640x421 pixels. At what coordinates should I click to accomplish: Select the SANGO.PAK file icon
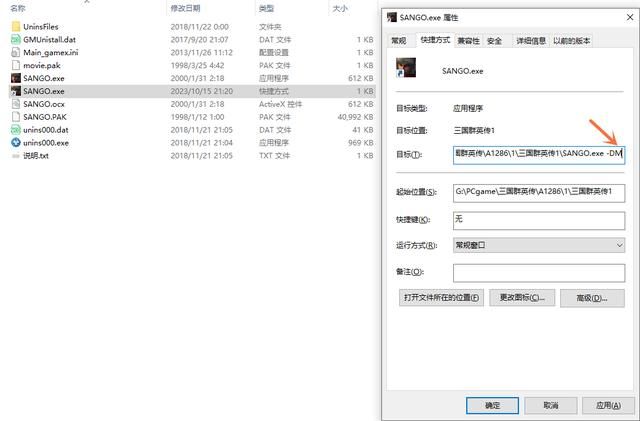pos(15,117)
